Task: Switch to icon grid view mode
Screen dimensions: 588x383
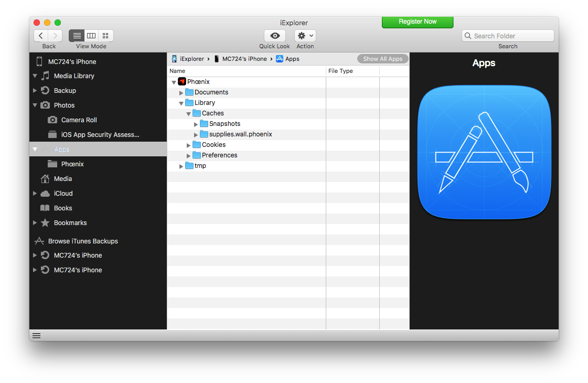Action: click(106, 36)
